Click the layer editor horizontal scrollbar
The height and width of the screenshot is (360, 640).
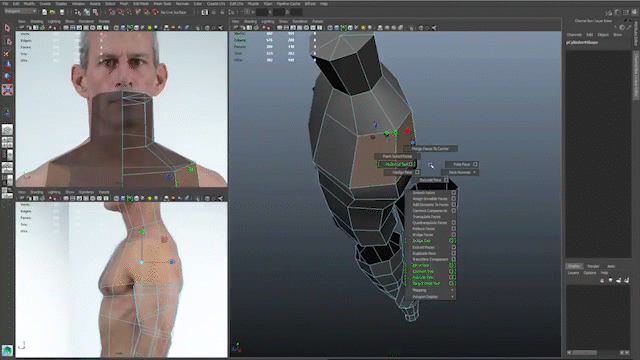(584, 352)
